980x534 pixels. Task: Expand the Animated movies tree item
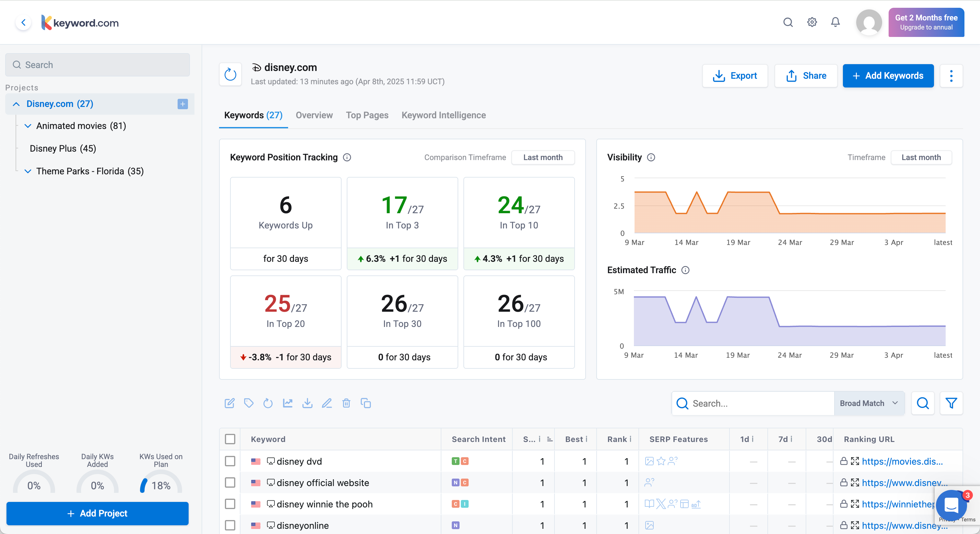click(28, 126)
